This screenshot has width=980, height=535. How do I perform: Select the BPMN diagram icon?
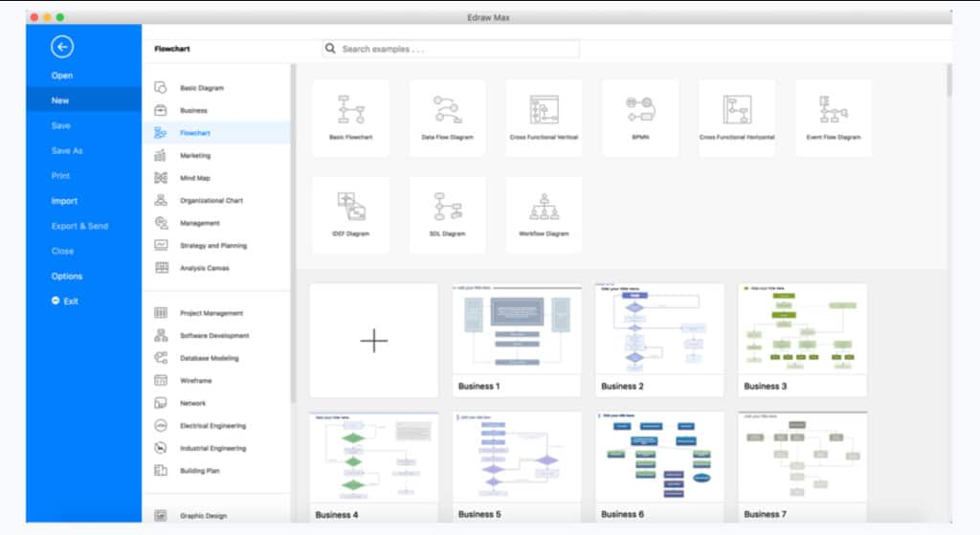(x=640, y=109)
